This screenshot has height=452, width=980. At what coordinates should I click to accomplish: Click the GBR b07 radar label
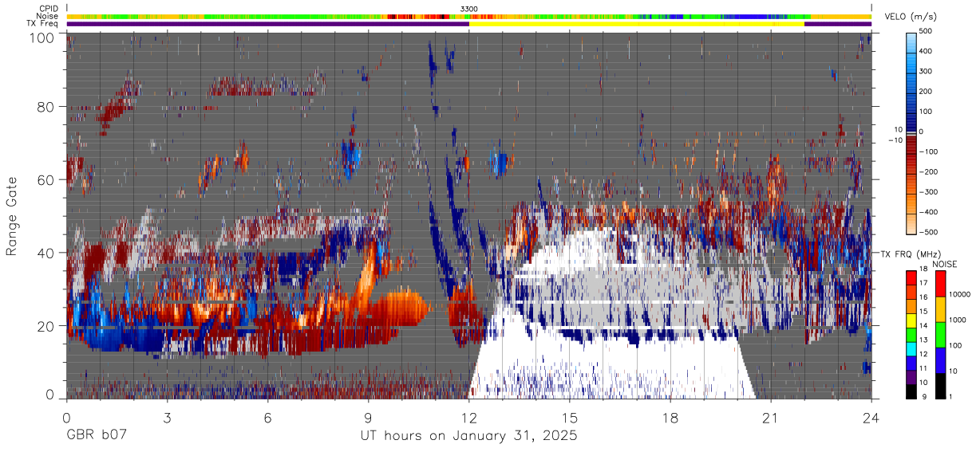pyautogui.click(x=96, y=437)
